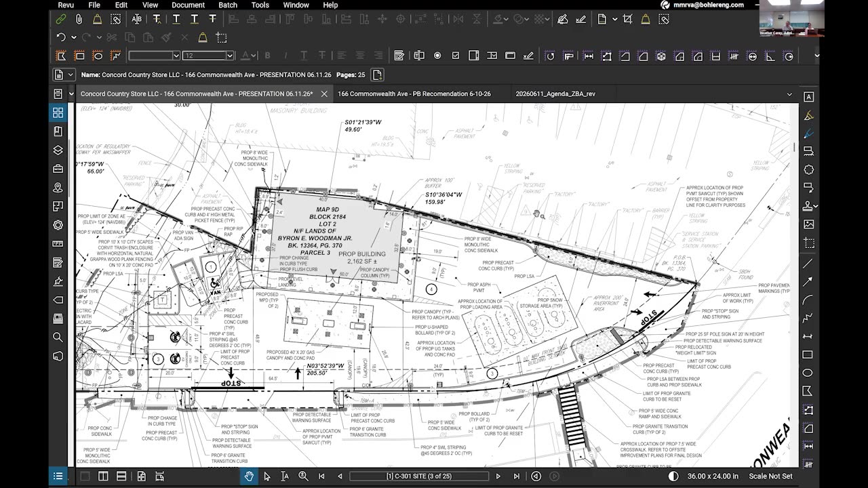The width and height of the screenshot is (868, 488).
Task: Insert a digital signature form field
Action: click(529, 56)
